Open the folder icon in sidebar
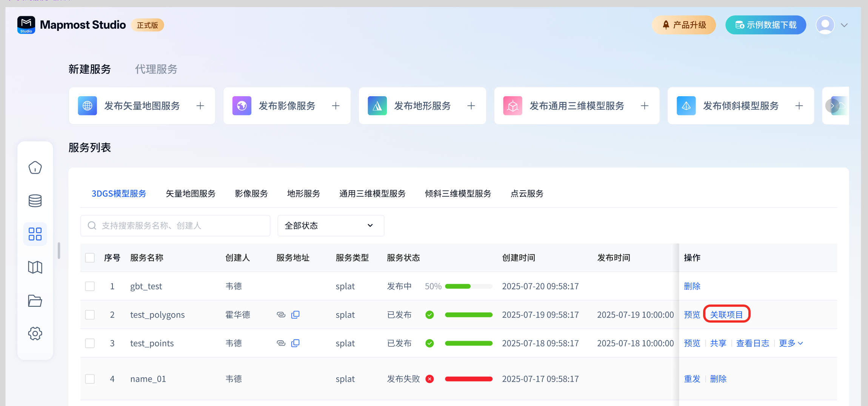The height and width of the screenshot is (406, 868). click(35, 301)
